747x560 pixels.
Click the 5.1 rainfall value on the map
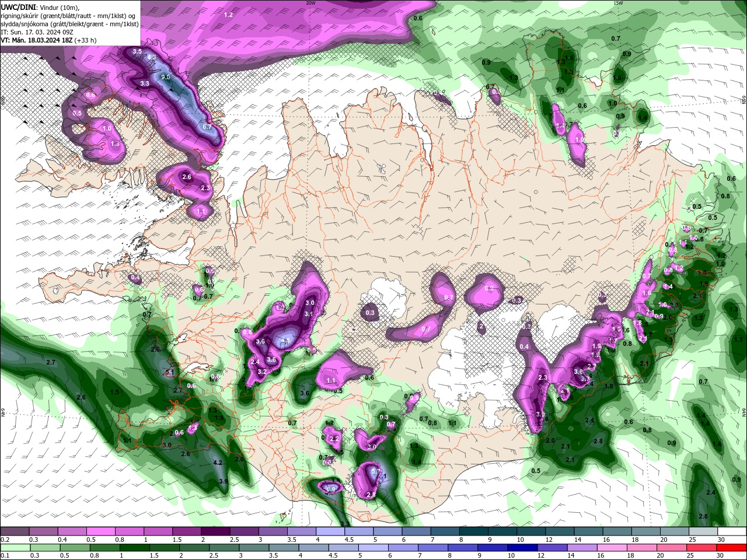170,372
